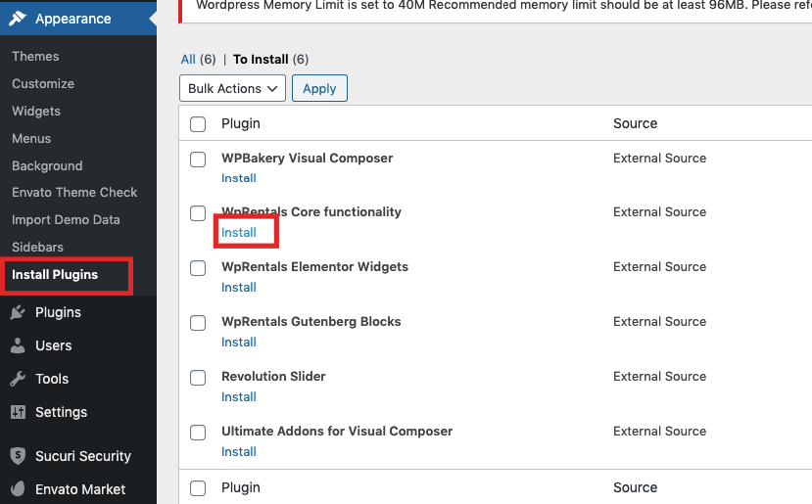Click the Source column header at top

click(635, 123)
